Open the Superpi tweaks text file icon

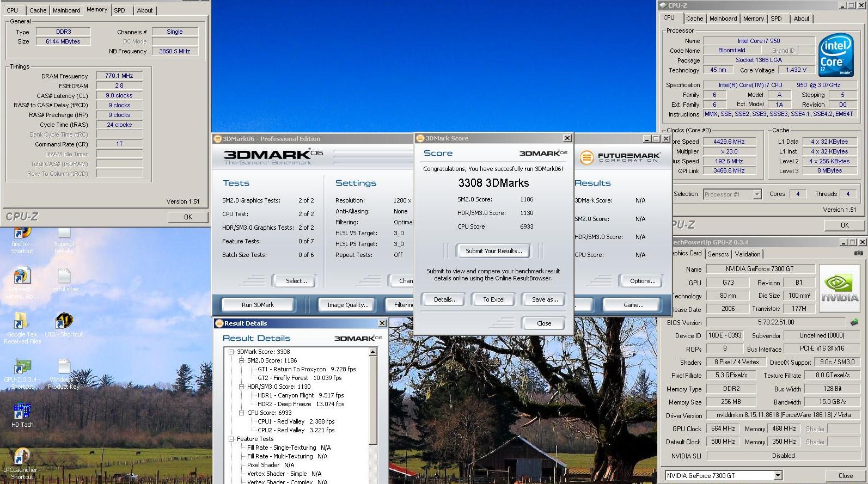[64, 240]
